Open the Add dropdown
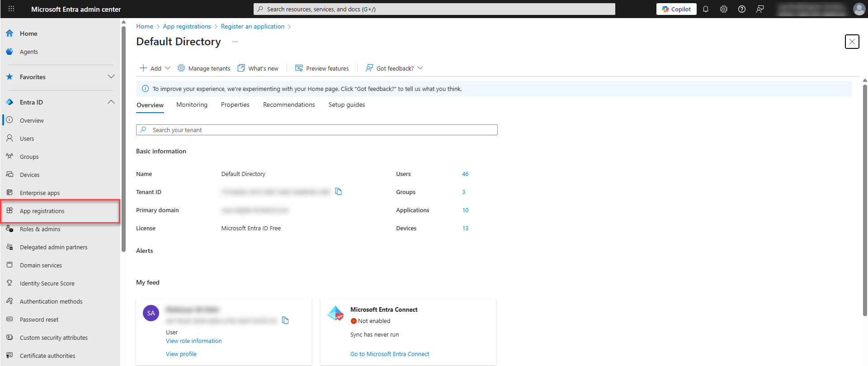Viewport: 868px width, 366px height. [x=155, y=68]
